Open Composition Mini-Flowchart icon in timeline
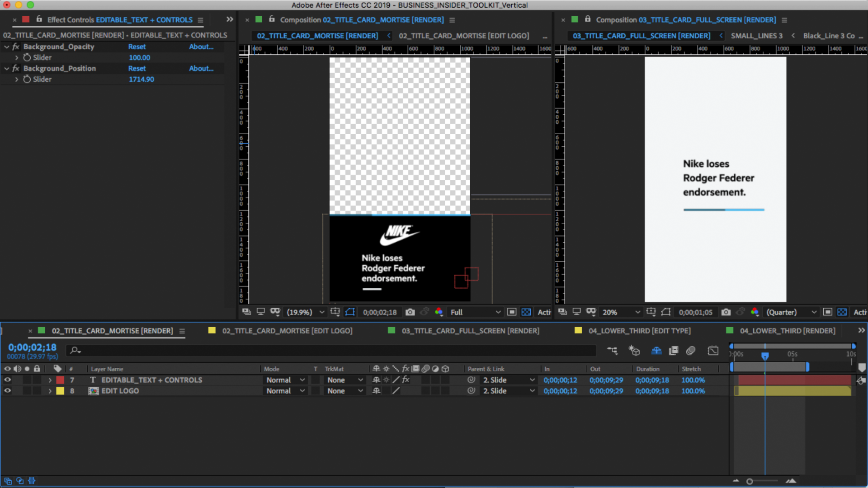Image resolution: width=868 pixels, height=488 pixels. [x=612, y=350]
